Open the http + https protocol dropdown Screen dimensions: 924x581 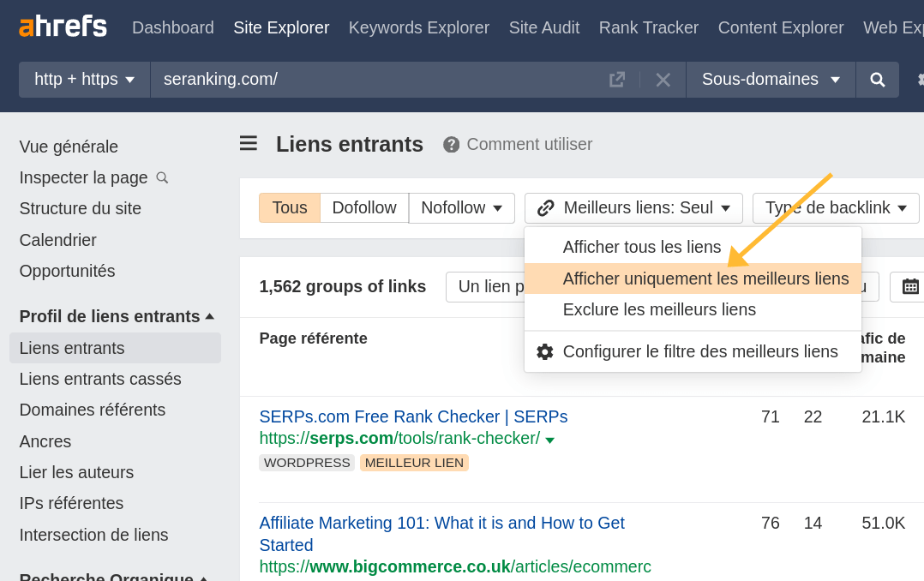coord(84,80)
